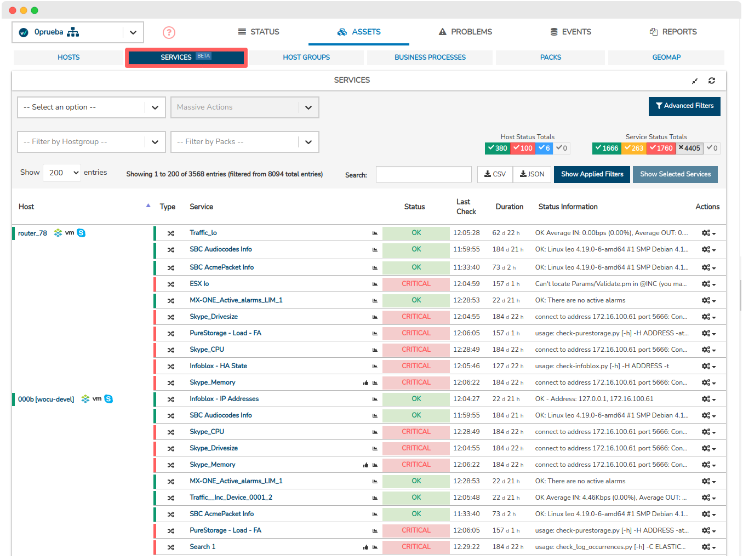Open actions gear for Traffic_lo row

708,233
